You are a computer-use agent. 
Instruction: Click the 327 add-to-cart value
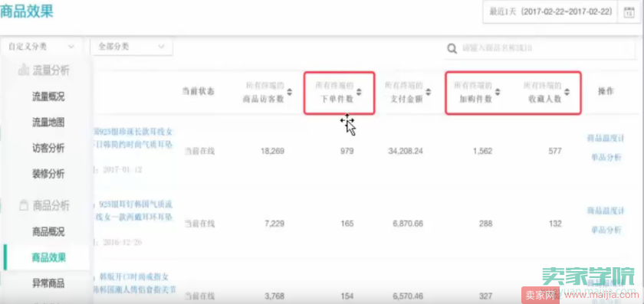[x=485, y=296]
